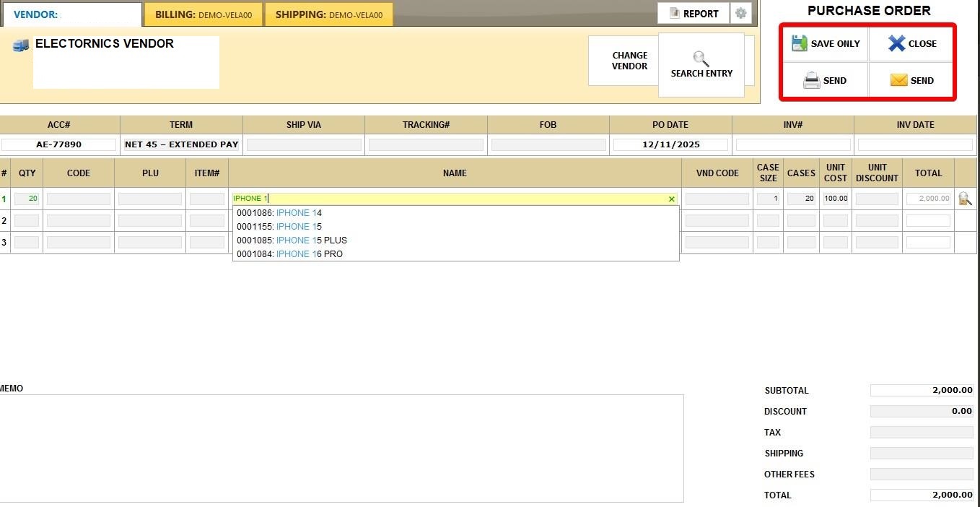Choose IPHONE 15 PLUS from suggestions
The image size is (980, 507).
(292, 240)
